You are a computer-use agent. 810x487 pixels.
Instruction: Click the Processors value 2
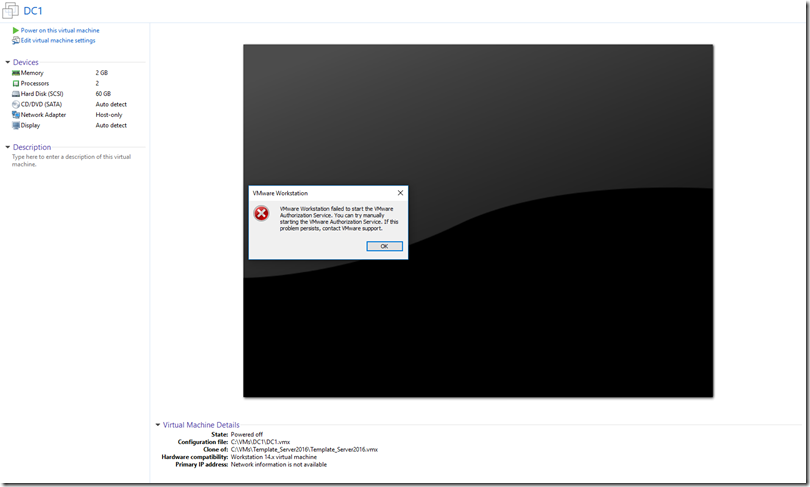(97, 83)
